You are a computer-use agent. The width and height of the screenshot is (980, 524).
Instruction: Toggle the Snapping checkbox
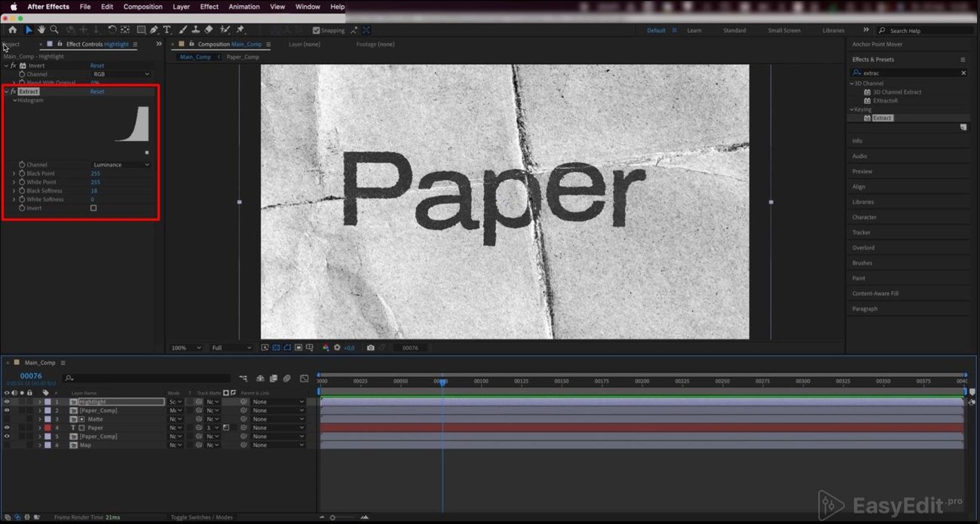pos(317,31)
